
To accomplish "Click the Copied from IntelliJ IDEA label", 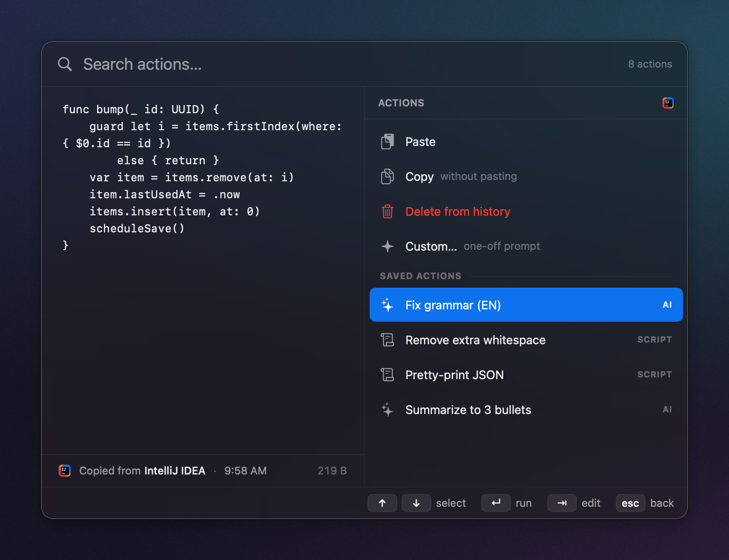I will tap(142, 471).
